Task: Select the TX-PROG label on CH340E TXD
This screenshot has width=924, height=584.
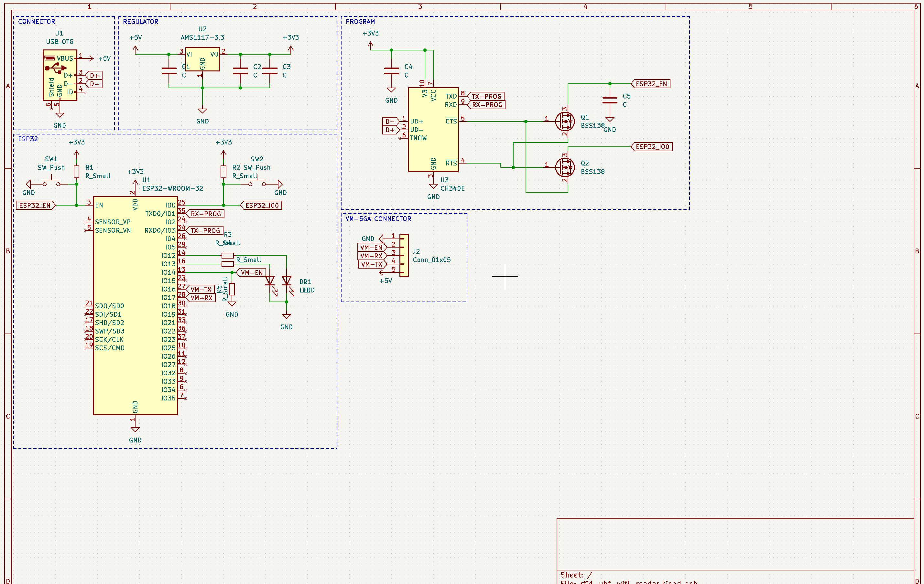Action: tap(485, 96)
